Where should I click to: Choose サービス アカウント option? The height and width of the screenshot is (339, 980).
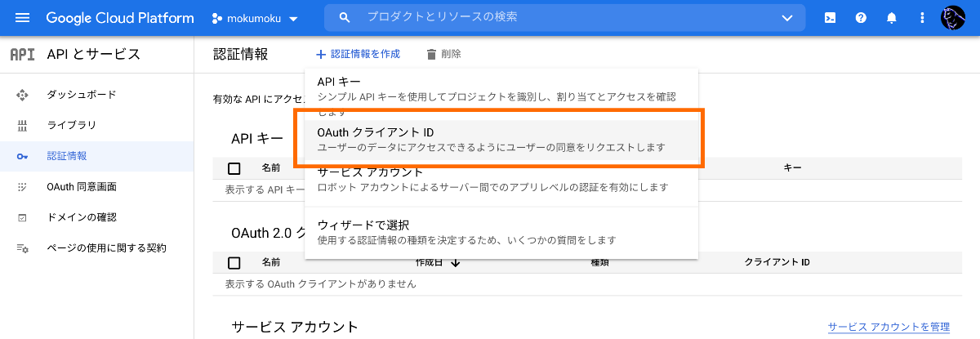(x=501, y=180)
